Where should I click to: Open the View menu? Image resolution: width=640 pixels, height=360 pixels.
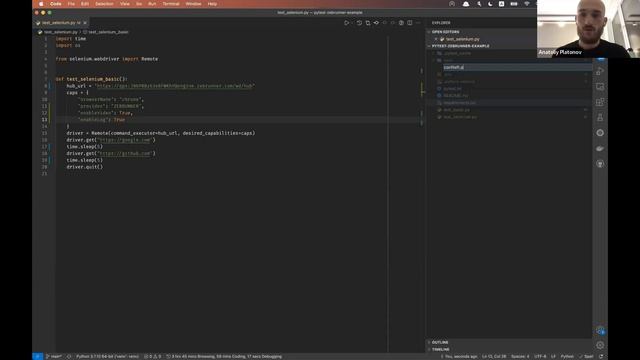point(124,4)
